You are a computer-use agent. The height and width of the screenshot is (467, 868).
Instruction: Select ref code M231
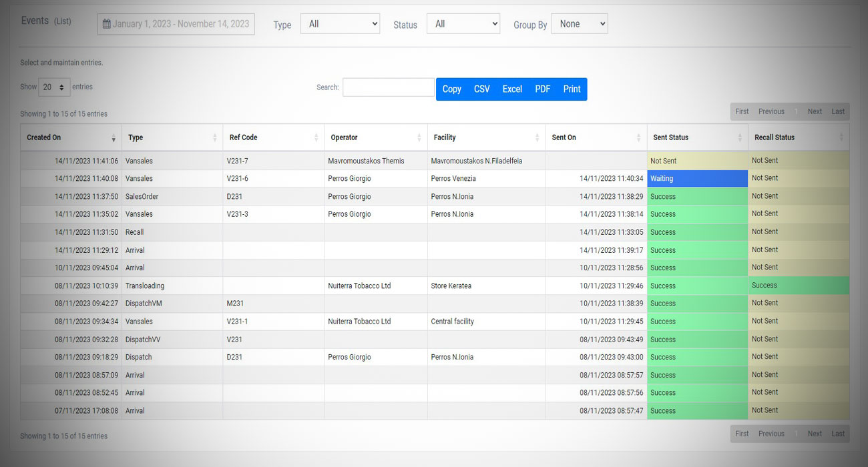[235, 304]
